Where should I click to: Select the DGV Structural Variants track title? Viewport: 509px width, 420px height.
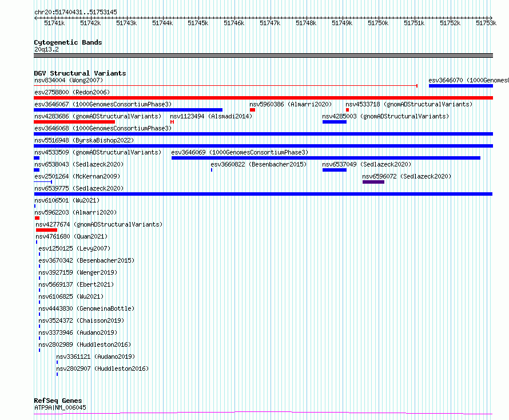[80, 73]
